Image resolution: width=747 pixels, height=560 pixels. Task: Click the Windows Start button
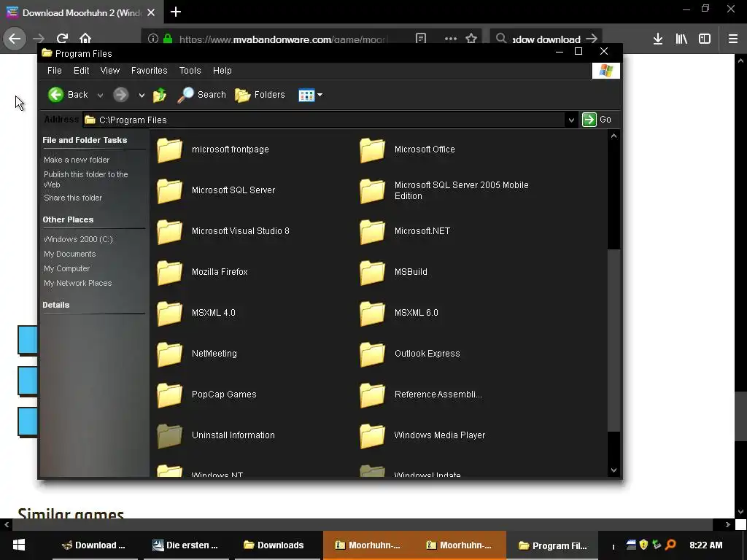[18, 545]
